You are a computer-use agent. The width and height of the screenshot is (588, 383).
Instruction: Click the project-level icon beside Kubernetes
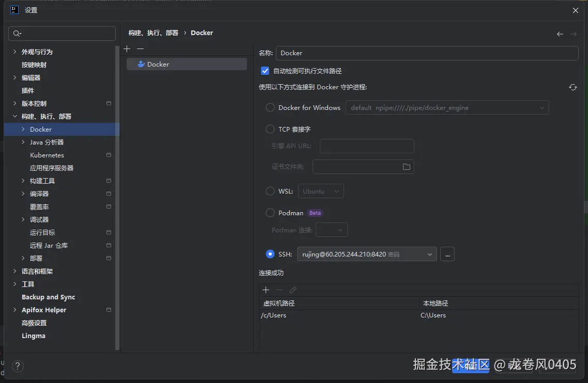pos(109,155)
